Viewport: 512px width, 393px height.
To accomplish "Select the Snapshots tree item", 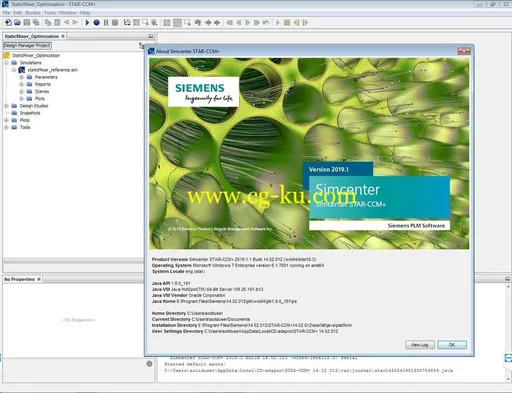I will point(30,113).
